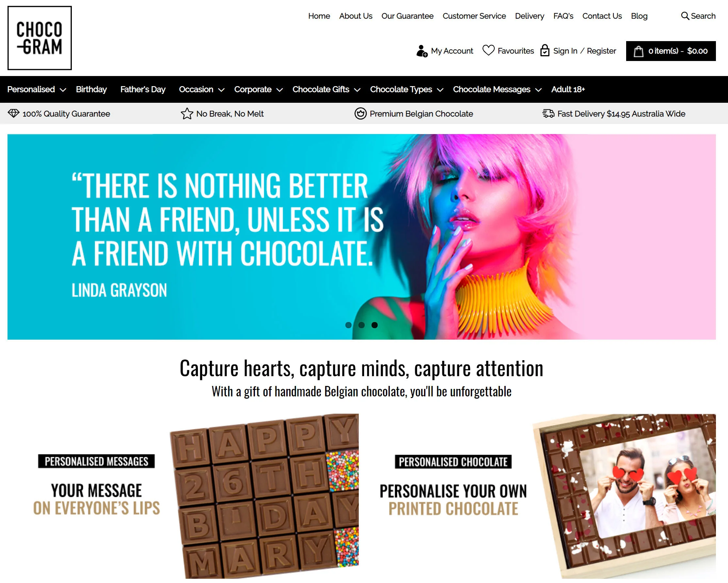Click the delivery truck icon
The height and width of the screenshot is (583, 728).
548,114
